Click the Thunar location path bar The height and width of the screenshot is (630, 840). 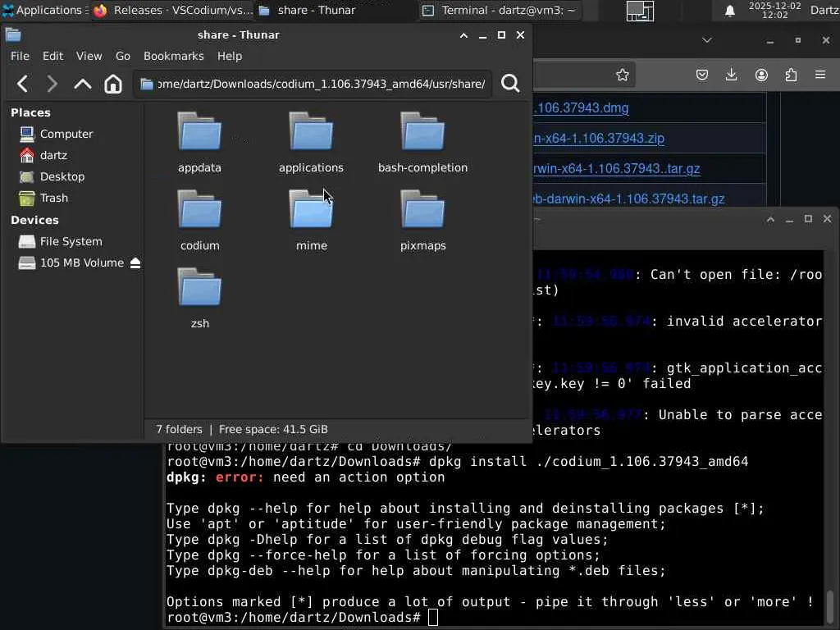point(313,84)
